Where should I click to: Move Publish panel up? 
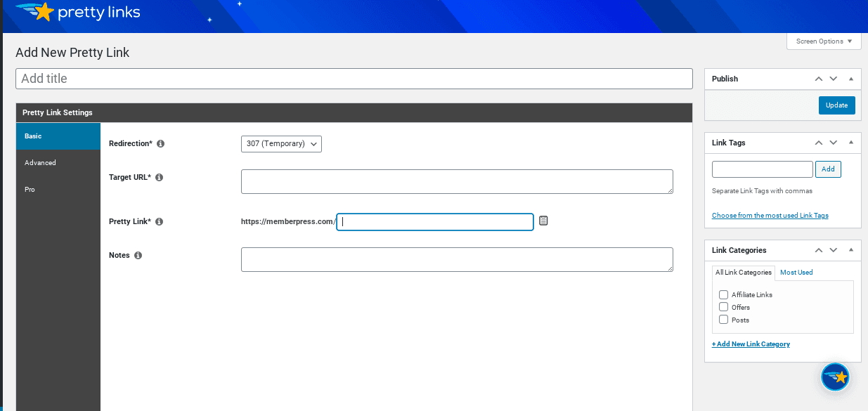point(818,79)
